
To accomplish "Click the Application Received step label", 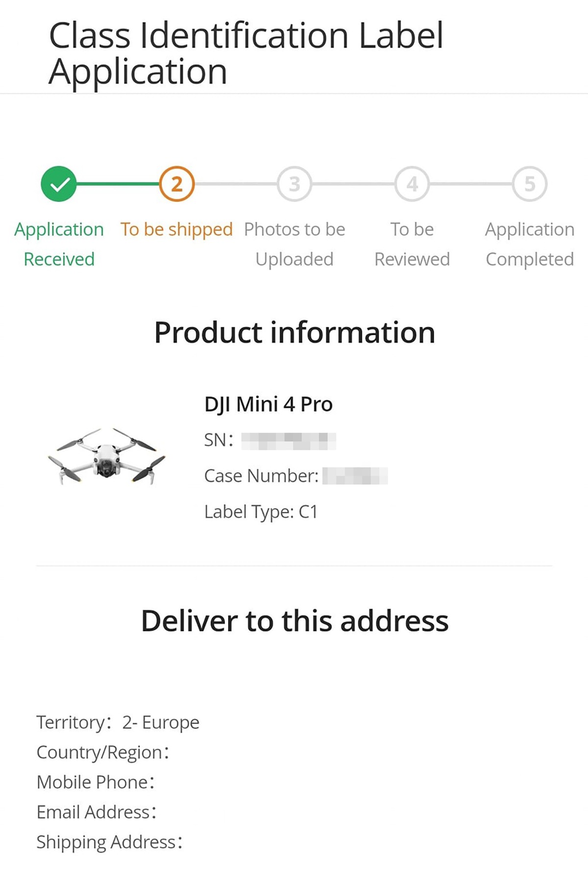I will (59, 244).
